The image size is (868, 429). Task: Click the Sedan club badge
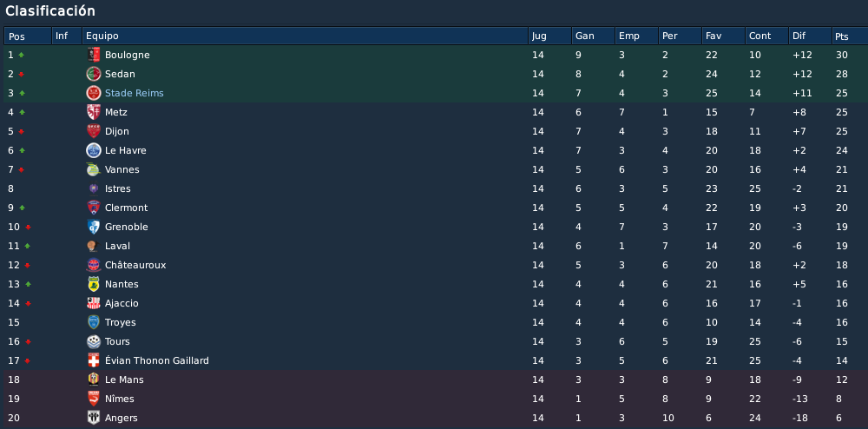[x=94, y=74]
